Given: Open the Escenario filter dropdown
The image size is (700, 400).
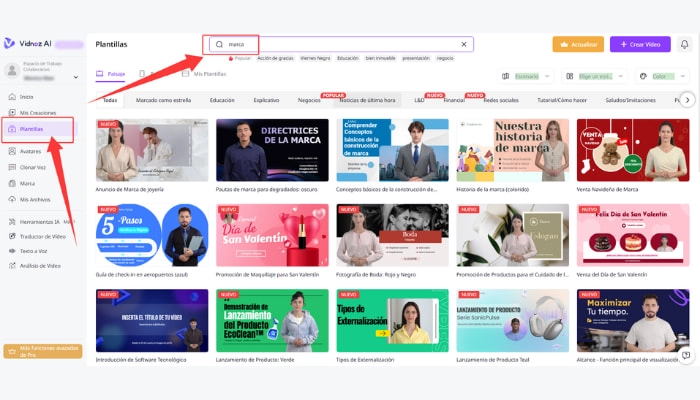Looking at the screenshot, I should 526,76.
